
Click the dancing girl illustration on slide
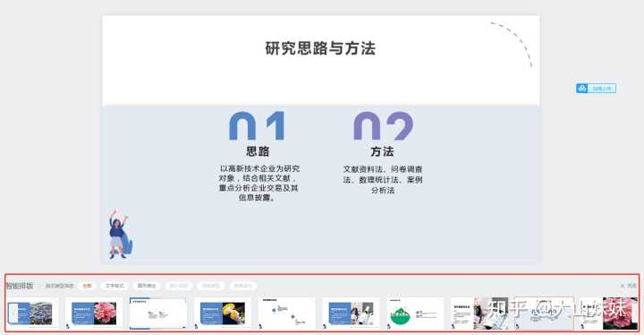[120, 234]
